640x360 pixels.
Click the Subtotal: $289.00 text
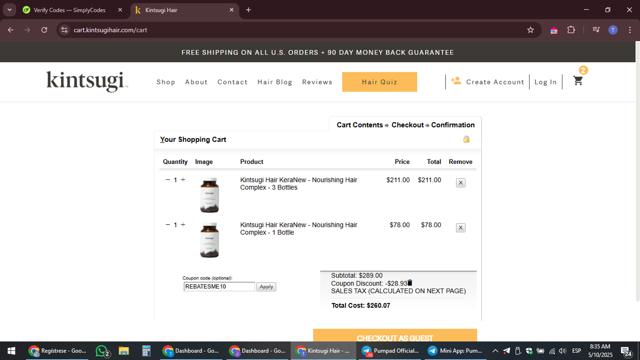(x=357, y=276)
